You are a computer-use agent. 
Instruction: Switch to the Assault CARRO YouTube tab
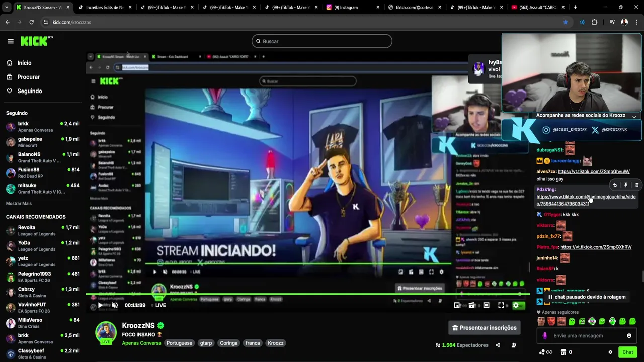point(537,7)
